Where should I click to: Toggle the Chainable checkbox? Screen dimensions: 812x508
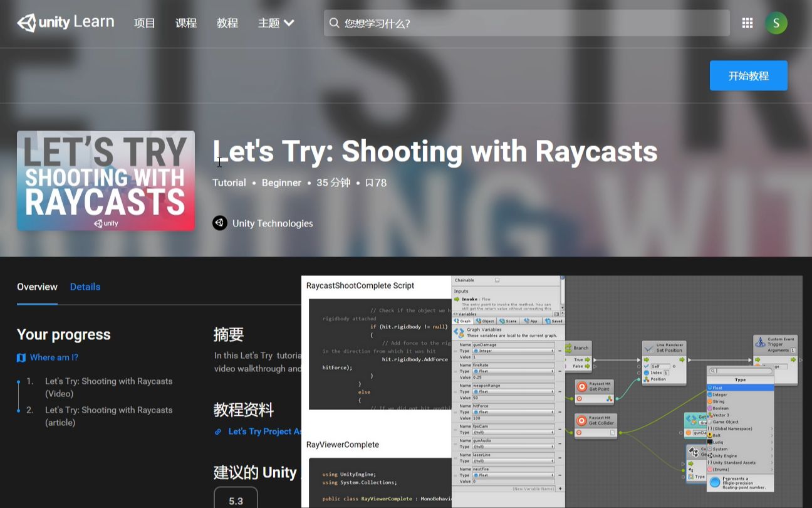coord(497,280)
